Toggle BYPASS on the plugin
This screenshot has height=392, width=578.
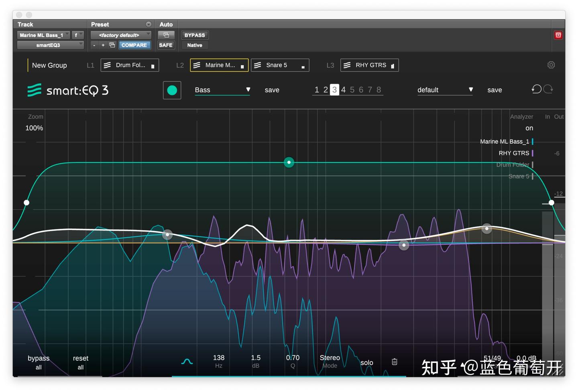[195, 35]
